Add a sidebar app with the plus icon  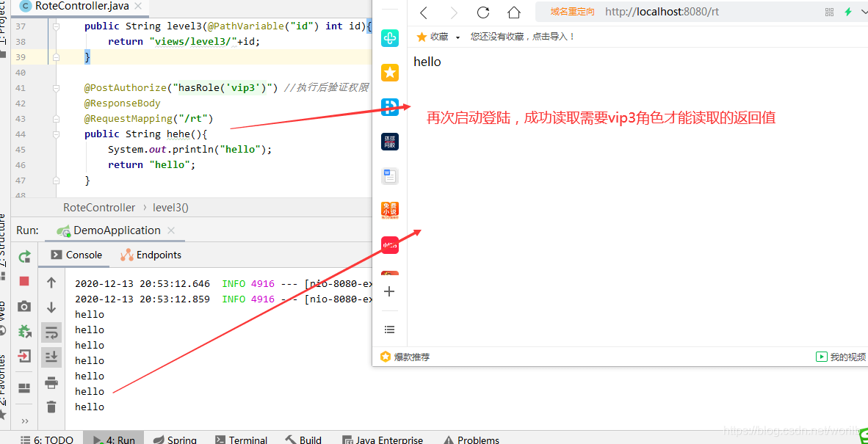click(389, 291)
